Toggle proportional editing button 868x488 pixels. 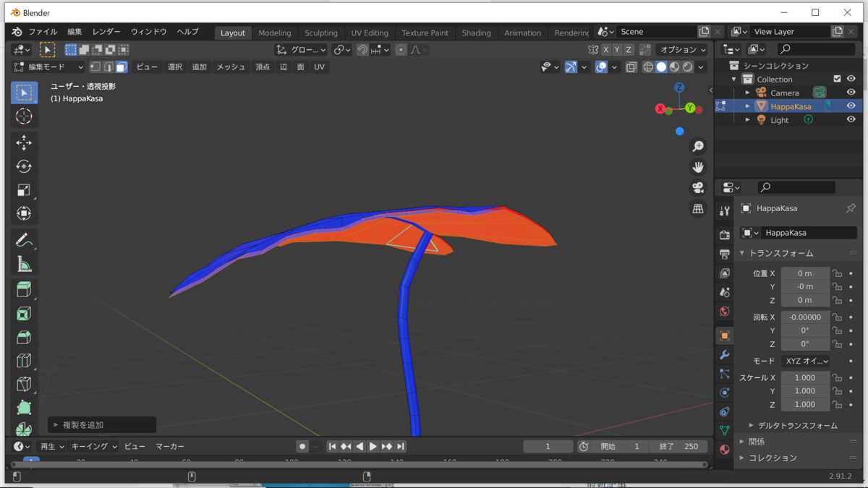tap(401, 50)
